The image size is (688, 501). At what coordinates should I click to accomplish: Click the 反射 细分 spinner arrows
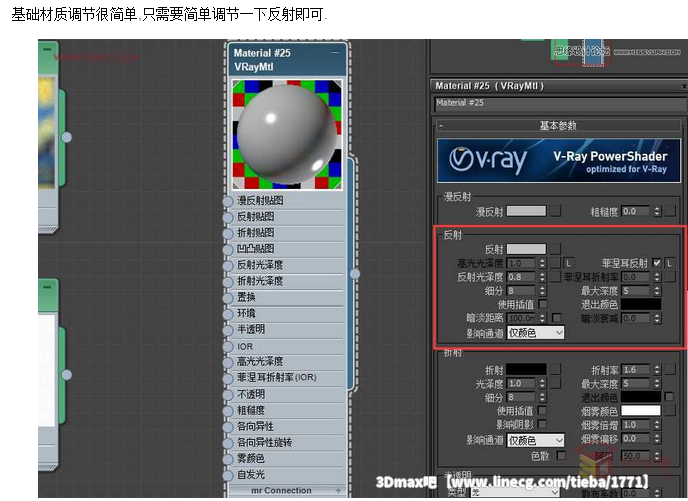tap(543, 290)
